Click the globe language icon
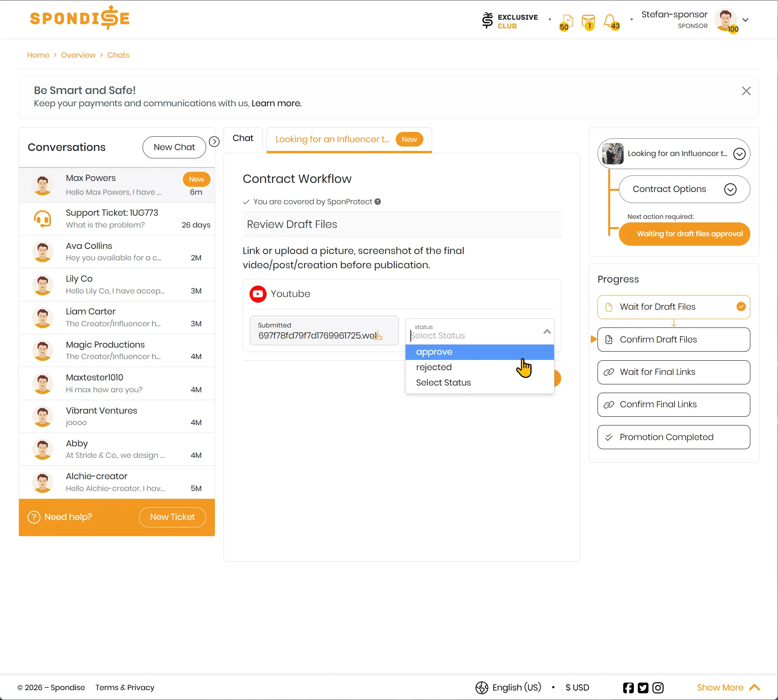 coord(482,688)
